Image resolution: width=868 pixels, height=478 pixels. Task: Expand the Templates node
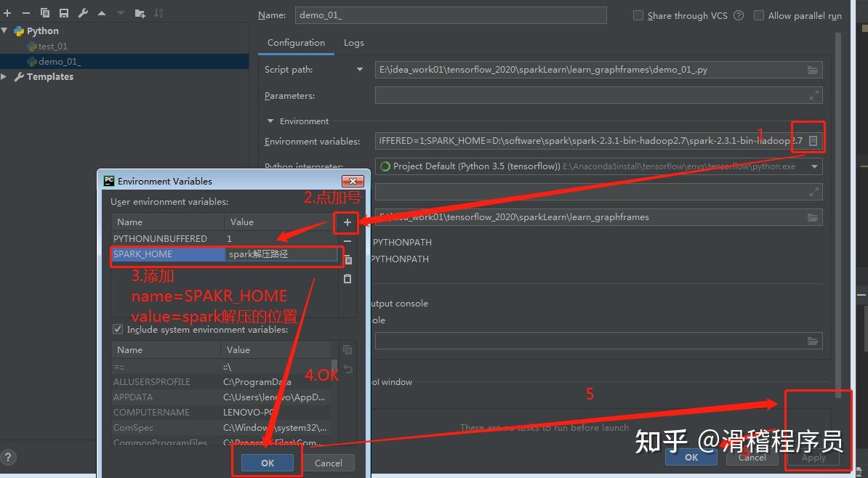click(6, 76)
